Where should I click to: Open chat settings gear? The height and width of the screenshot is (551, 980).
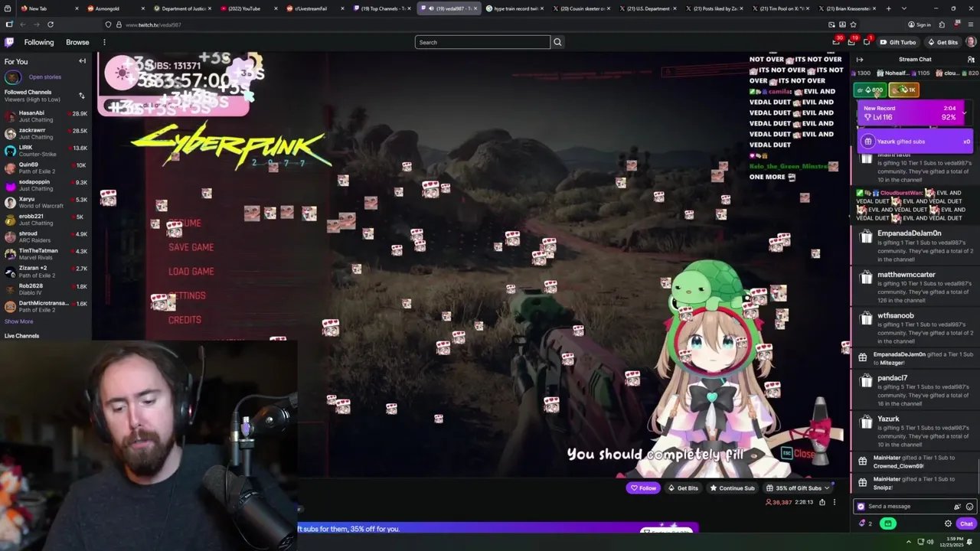pos(948,524)
